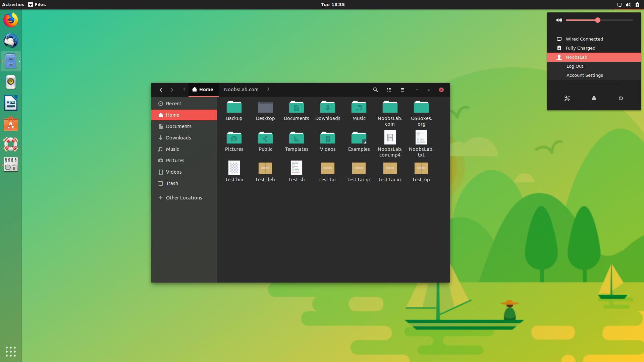Screen dimensions: 644x362
Task: Expand the NoobsLab.com path breadcrumb chevron
Action: (268, 89)
